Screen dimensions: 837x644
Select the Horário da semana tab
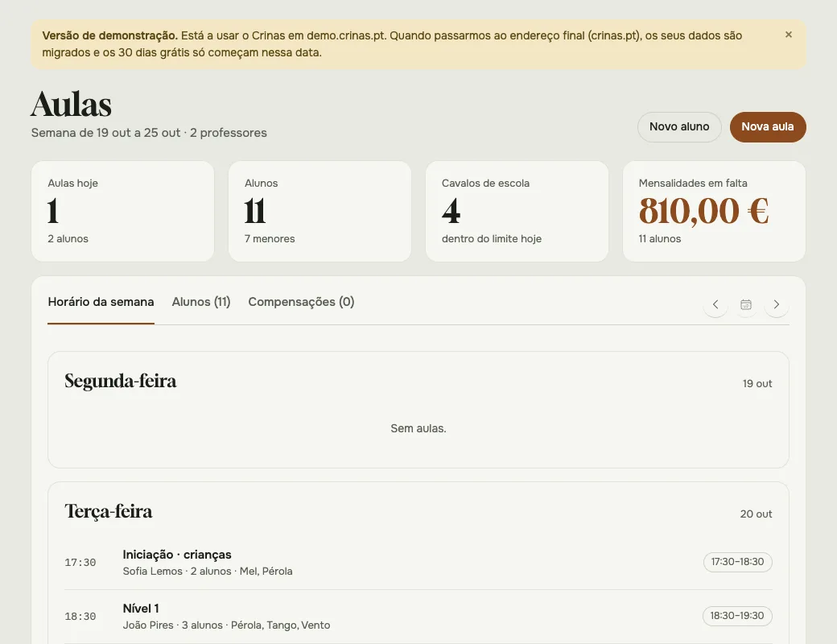coord(101,302)
